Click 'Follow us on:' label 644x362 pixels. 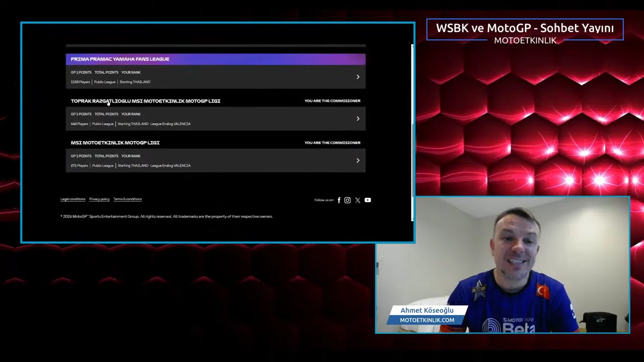coord(324,200)
